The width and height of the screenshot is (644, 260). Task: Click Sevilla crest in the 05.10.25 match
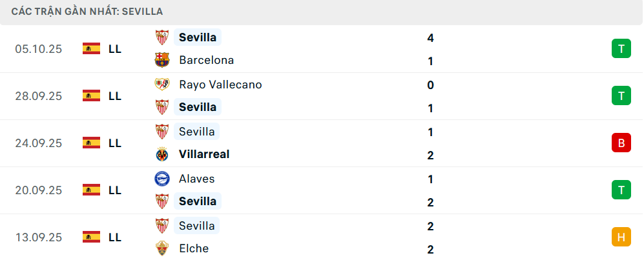(x=161, y=37)
